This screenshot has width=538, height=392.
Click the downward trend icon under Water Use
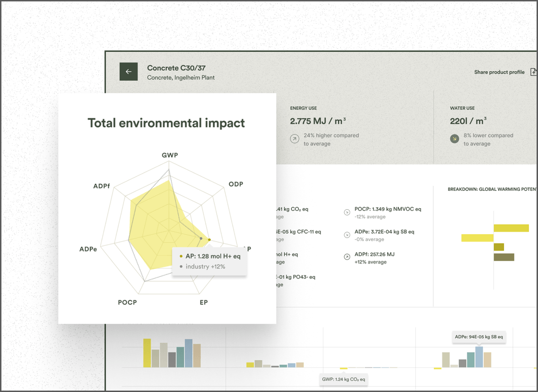coord(454,138)
